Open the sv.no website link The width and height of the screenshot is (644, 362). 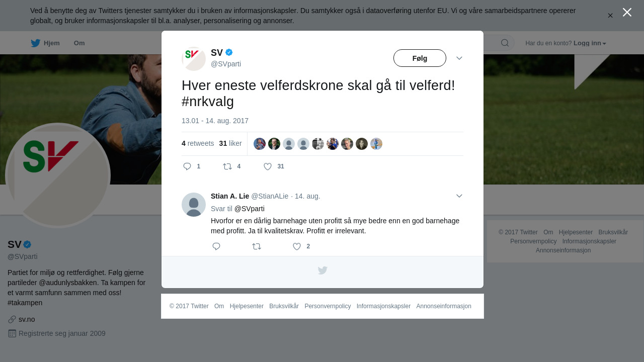tap(27, 319)
